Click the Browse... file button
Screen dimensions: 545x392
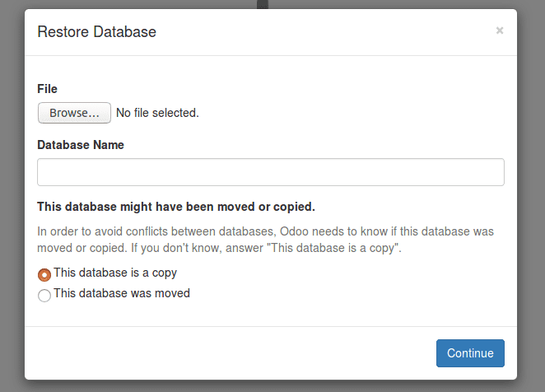coord(74,113)
